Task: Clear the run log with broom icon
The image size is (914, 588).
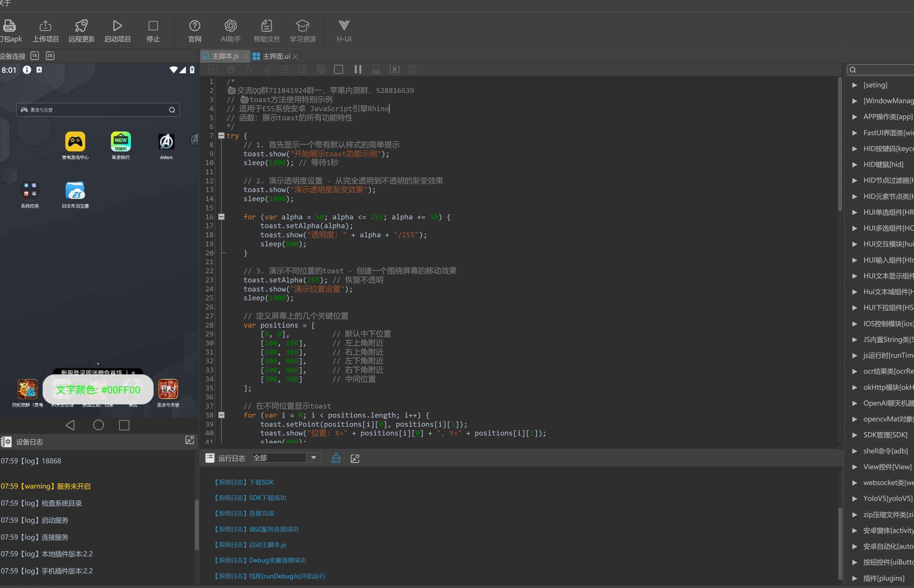Action: coord(336,458)
